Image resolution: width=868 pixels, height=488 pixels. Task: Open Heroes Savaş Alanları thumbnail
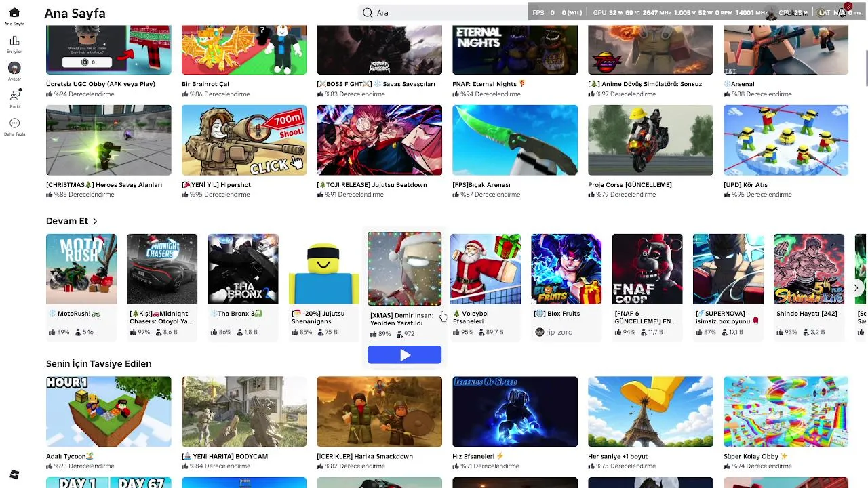pyautogui.click(x=108, y=140)
